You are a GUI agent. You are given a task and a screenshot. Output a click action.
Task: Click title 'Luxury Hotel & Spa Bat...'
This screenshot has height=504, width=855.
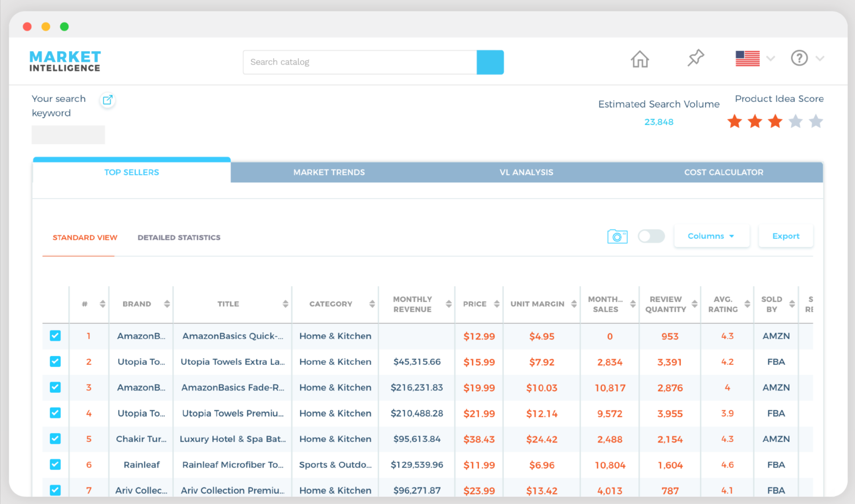[x=232, y=439]
